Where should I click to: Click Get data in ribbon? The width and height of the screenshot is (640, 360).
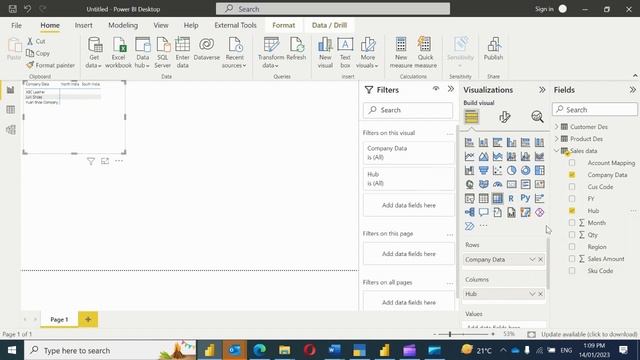[94, 53]
